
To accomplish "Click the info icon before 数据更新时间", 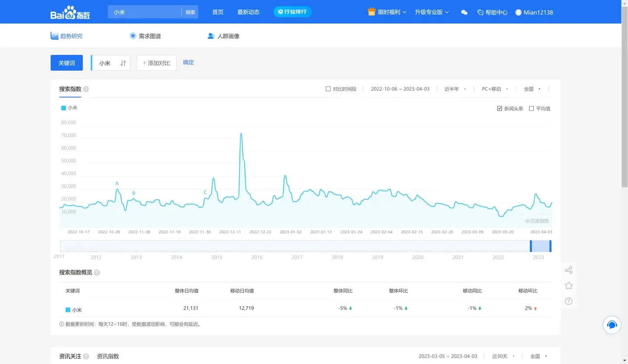I will click(61, 324).
